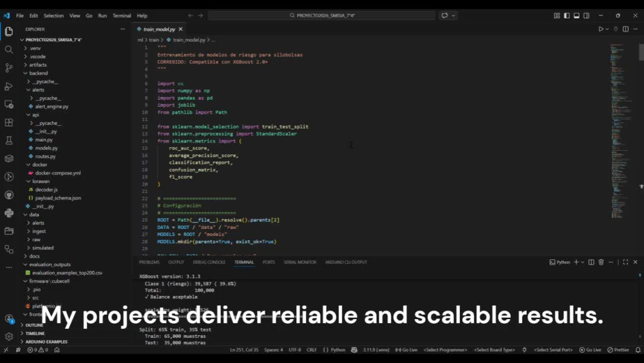Expand the ARDUINO EXAMPLES section
The width and height of the screenshot is (644, 363).
46,342
